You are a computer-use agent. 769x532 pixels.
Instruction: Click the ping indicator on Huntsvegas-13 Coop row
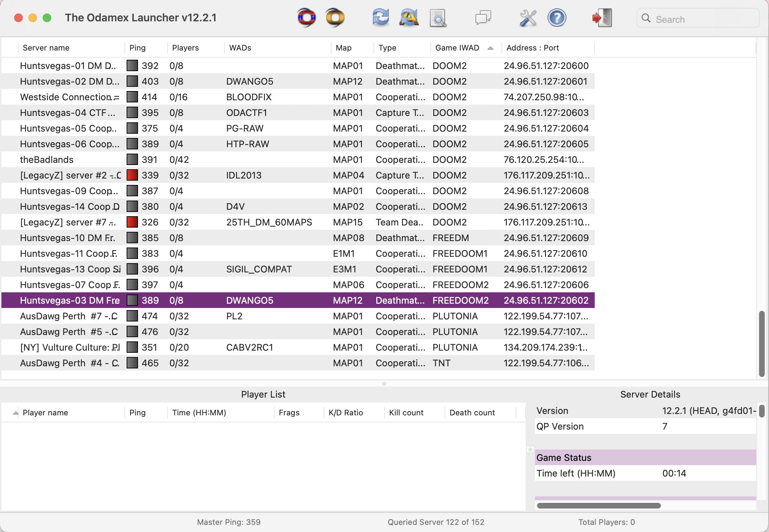coord(132,269)
